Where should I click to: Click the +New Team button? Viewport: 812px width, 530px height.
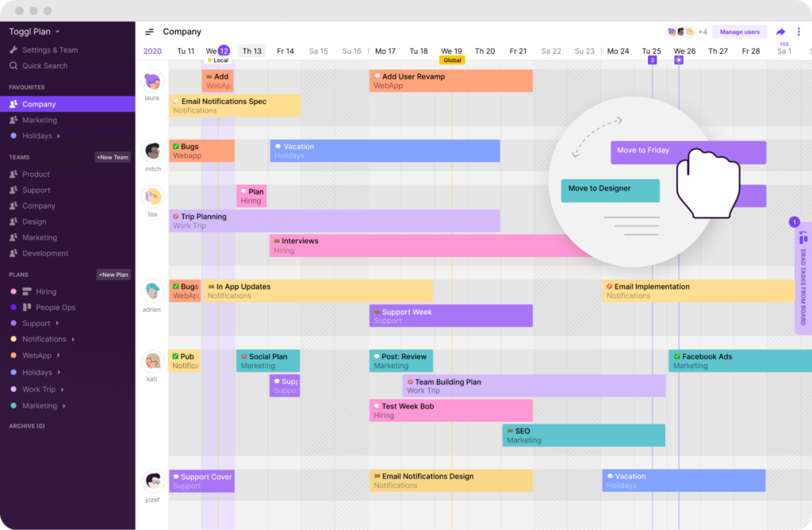[113, 157]
